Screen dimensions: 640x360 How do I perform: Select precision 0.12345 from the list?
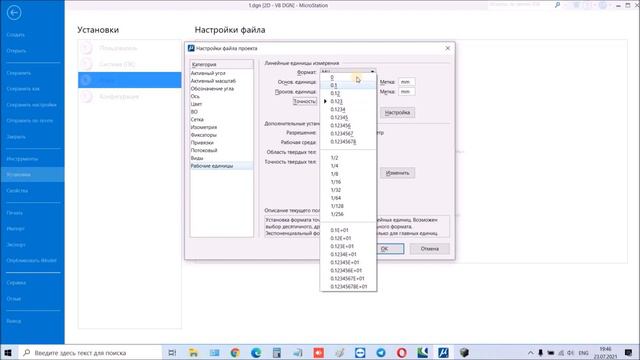[x=348, y=118]
